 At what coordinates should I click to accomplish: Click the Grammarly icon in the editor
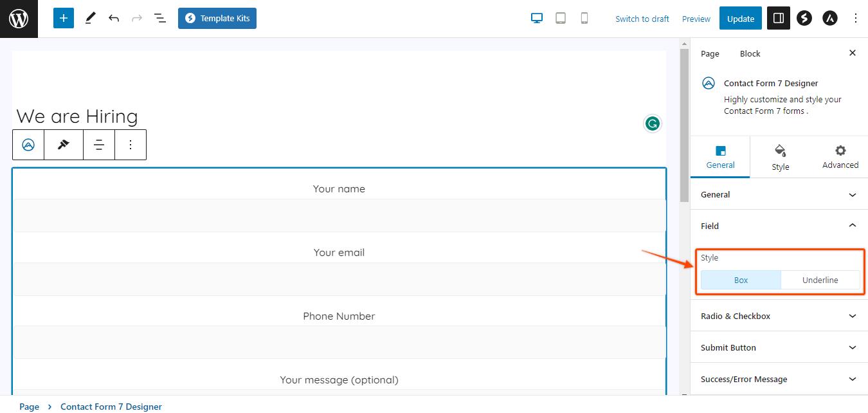[652, 124]
